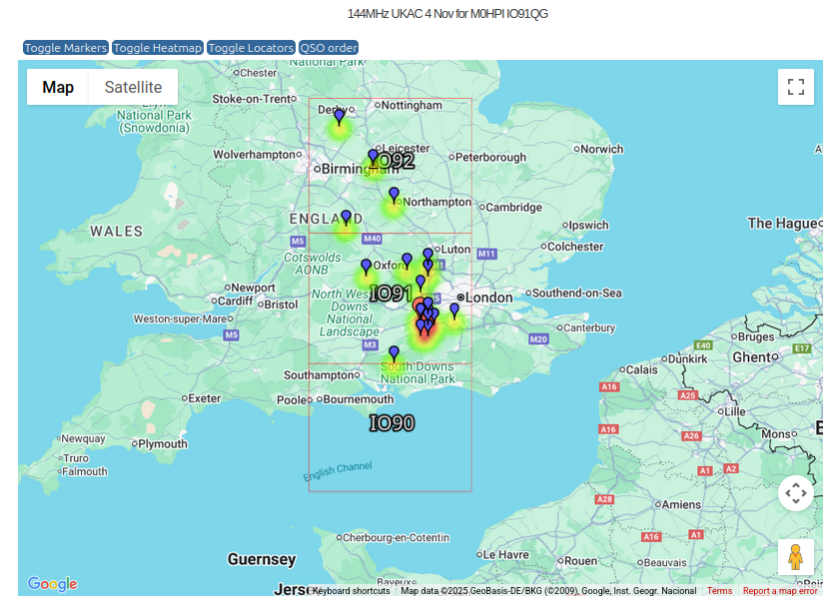This screenshot has width=840, height=616.
Task: Toggle the Heatmap overlay
Action: (x=158, y=48)
